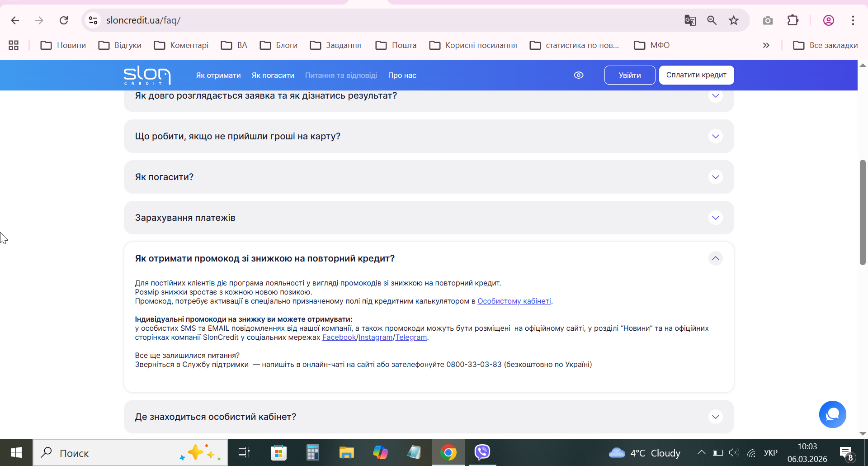The height and width of the screenshot is (466, 868).
Task: Open Chrome three-dot menu
Action: 853,20
